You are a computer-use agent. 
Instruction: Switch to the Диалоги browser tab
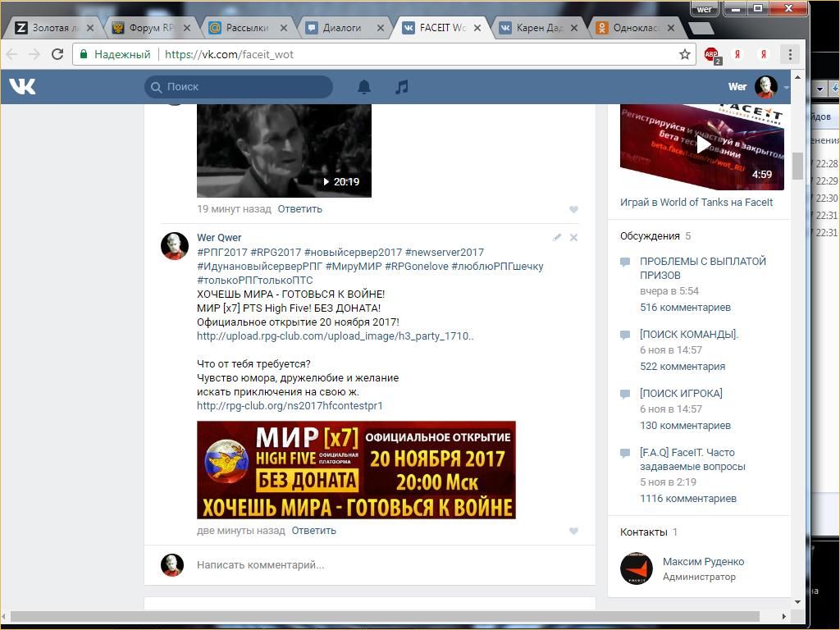[x=343, y=27]
